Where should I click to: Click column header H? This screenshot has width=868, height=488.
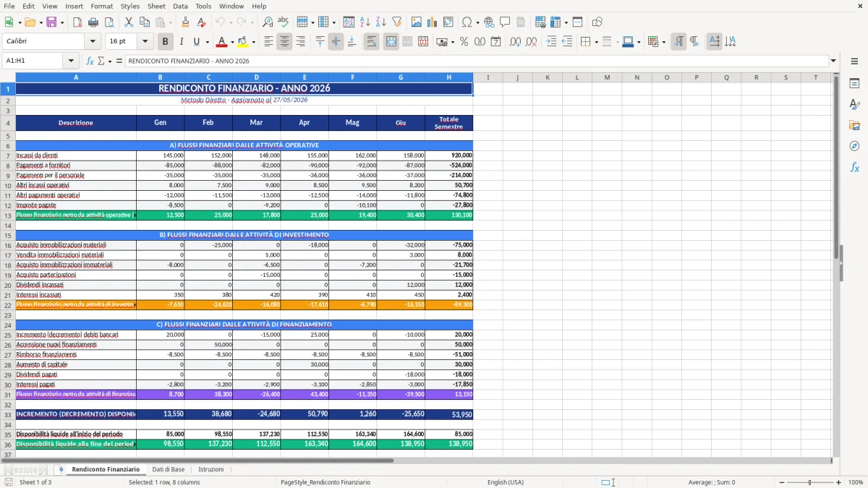[x=448, y=77]
